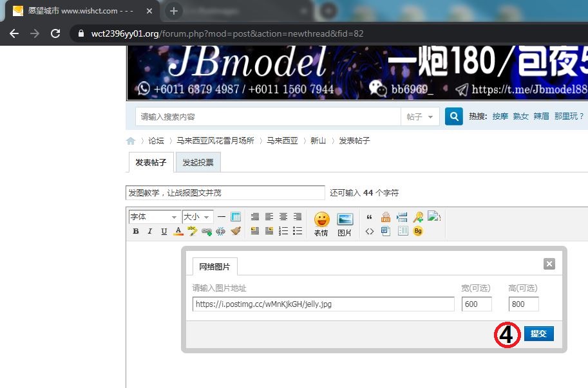Viewport: 588px width, 388px height.
Task: Insert password-protected content using key icon
Action: [418, 217]
